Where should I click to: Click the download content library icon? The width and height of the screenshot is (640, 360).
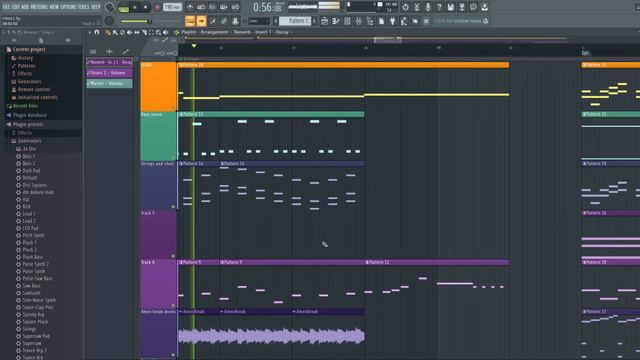click(484, 7)
